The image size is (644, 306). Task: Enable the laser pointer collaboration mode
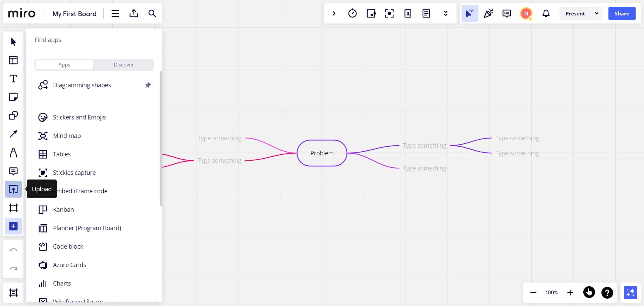click(x=470, y=13)
